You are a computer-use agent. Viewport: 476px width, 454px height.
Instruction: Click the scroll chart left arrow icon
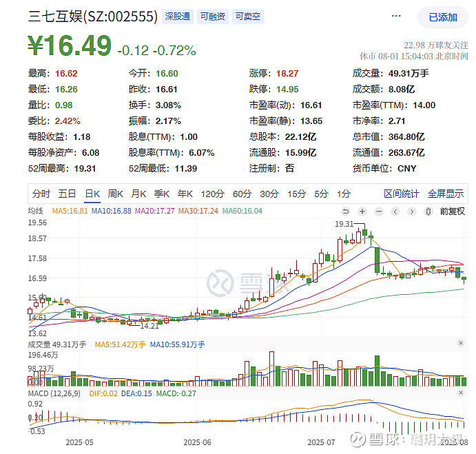395,211
